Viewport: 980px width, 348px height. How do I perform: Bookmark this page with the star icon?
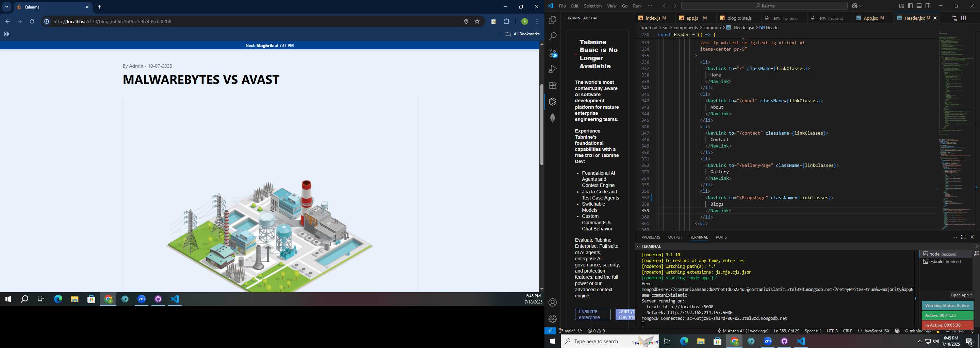pyautogui.click(x=477, y=22)
